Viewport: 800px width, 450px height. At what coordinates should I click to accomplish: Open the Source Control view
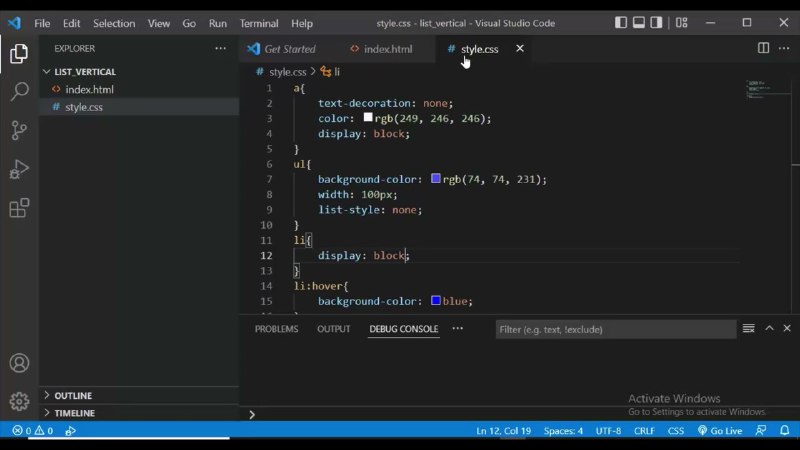click(x=19, y=130)
